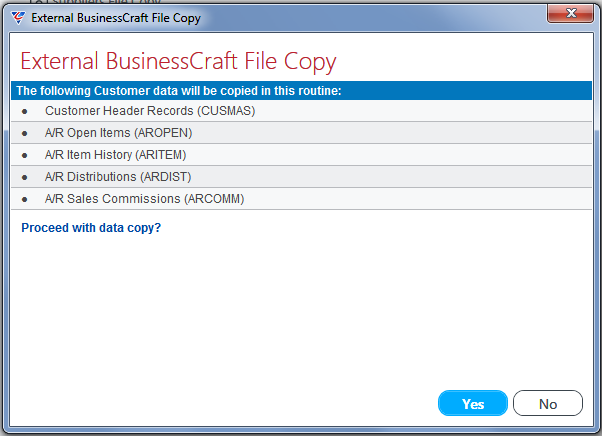602x436 pixels.
Task: Click the 'Proceed with data copy?' text
Action: tap(91, 228)
